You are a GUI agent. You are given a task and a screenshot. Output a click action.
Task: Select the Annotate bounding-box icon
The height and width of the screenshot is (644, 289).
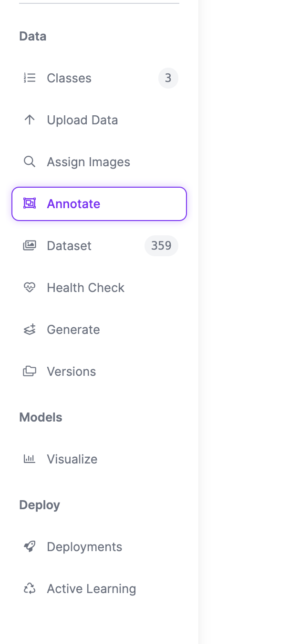point(30,203)
